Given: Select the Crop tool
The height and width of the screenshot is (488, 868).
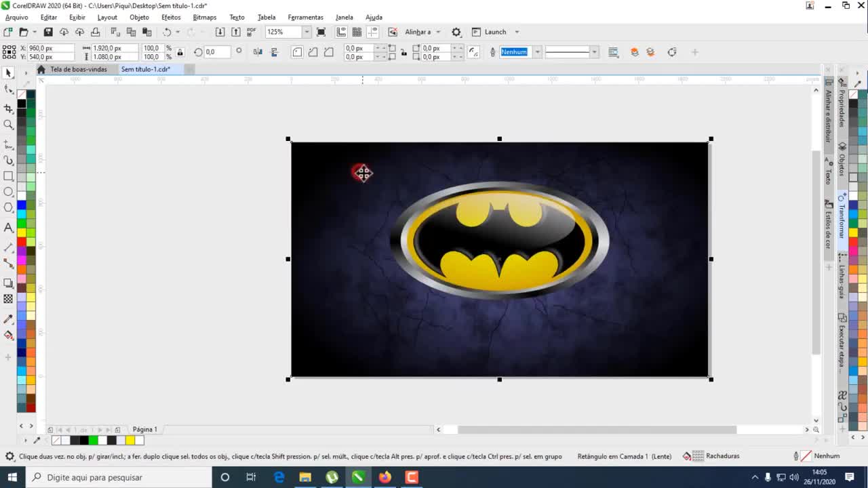Looking at the screenshot, I should coord(8,108).
